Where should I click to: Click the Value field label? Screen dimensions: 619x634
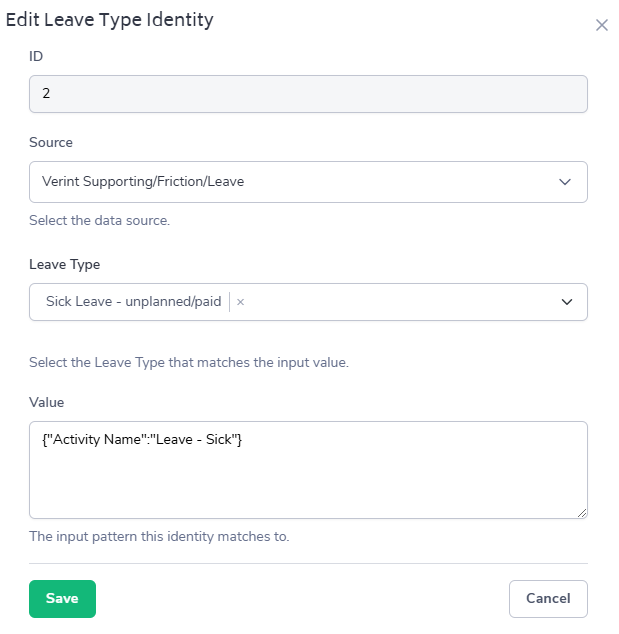click(x=47, y=402)
